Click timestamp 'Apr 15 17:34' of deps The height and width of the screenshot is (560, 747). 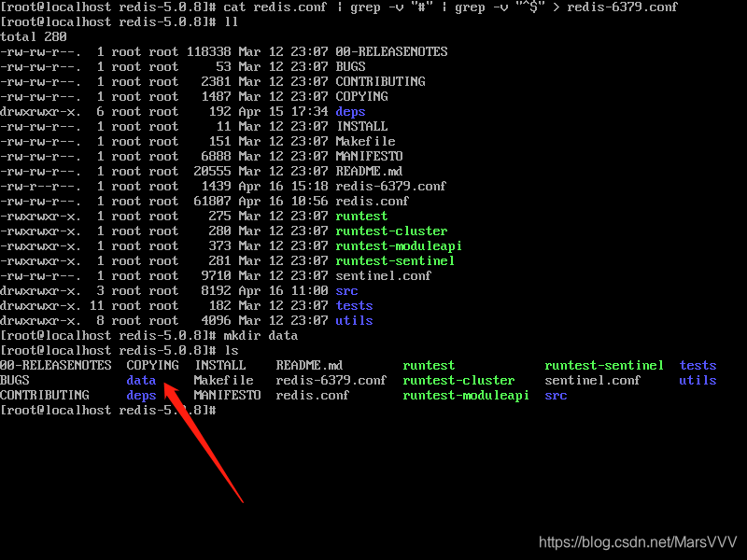click(283, 111)
